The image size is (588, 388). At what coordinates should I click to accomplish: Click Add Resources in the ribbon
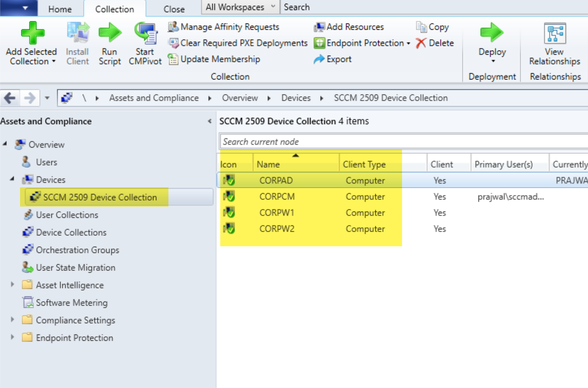(349, 27)
